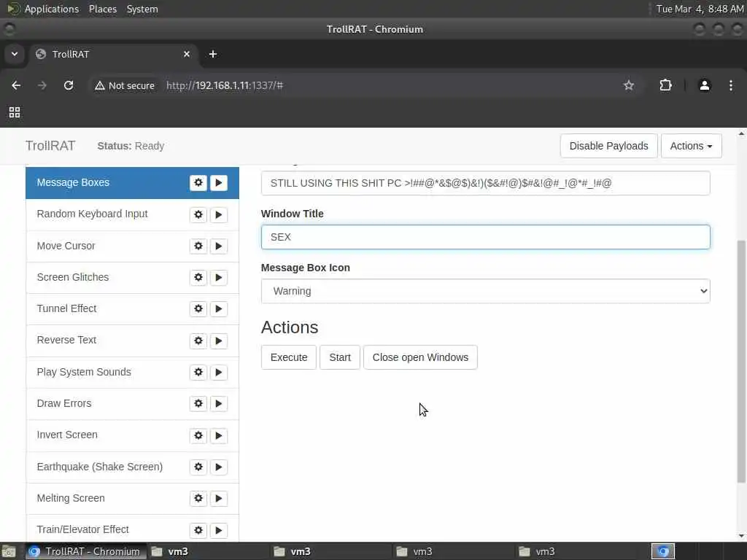Open settings gear for Reverse Text
Viewport: 747px width, 560px height.
[198, 341]
